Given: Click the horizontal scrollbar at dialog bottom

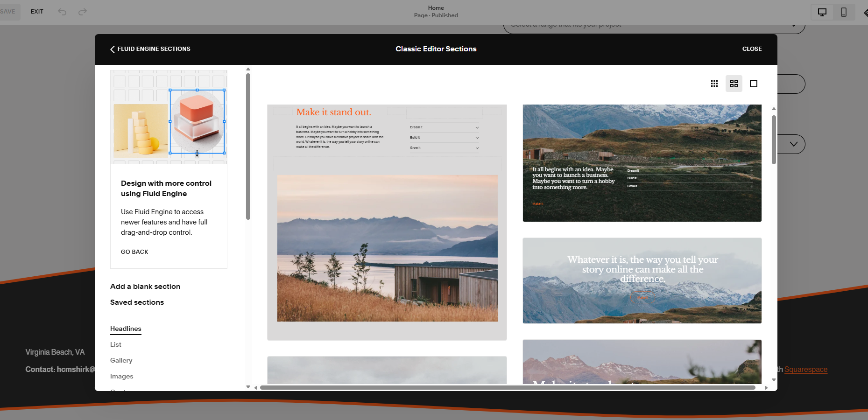Looking at the screenshot, I should click(508, 387).
